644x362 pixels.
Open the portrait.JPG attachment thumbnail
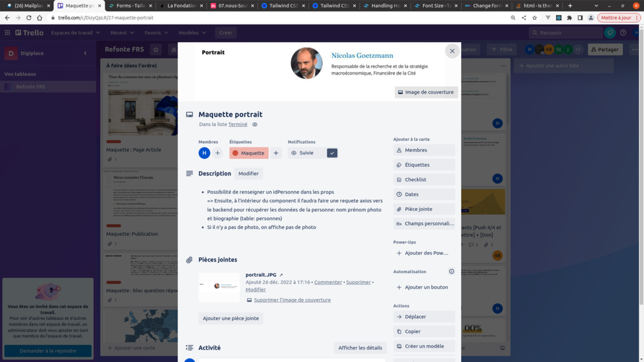point(219,287)
